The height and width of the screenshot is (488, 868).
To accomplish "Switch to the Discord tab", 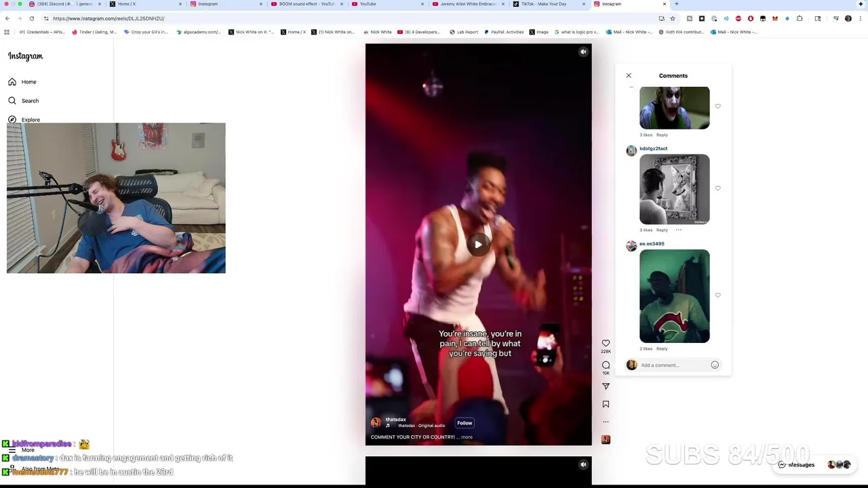I will (64, 4).
